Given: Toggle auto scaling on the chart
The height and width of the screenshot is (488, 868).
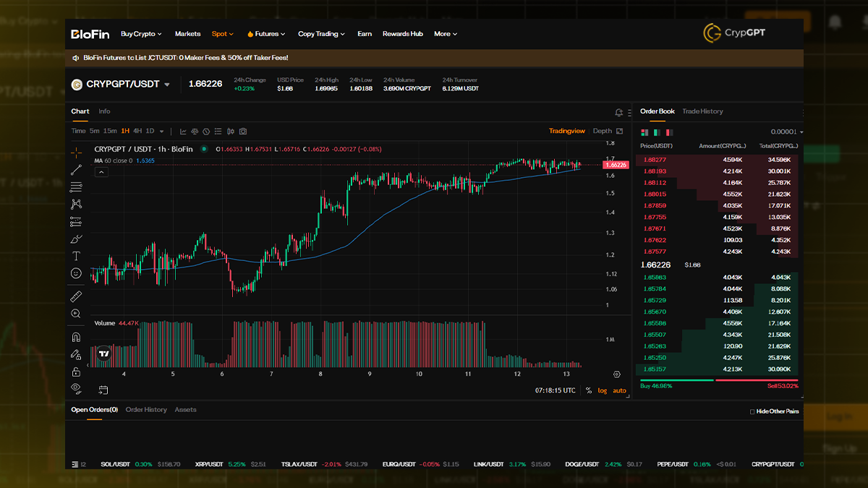Looking at the screenshot, I should click(619, 390).
